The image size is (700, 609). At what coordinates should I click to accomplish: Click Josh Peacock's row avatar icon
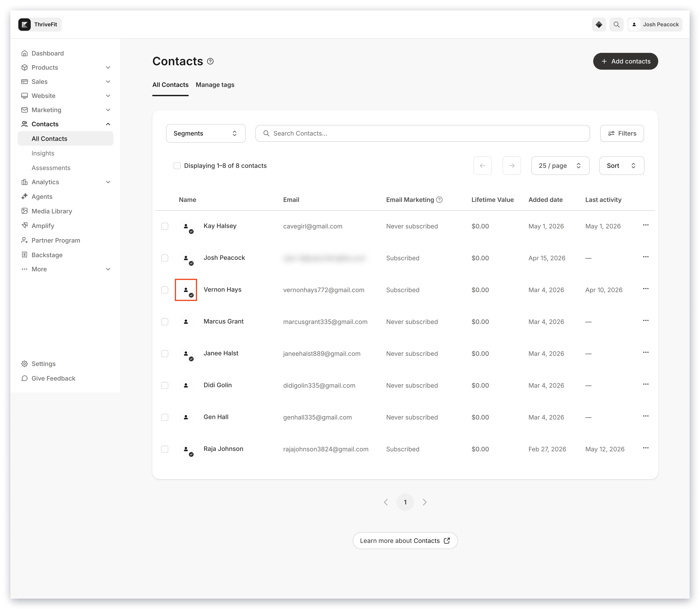point(186,258)
